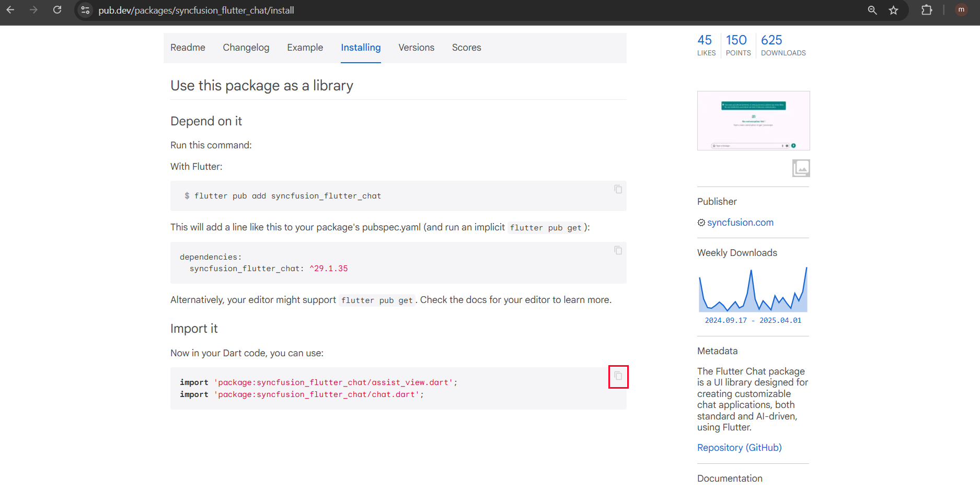Open the screenshots gallery icon
The image size is (980, 490).
point(801,168)
